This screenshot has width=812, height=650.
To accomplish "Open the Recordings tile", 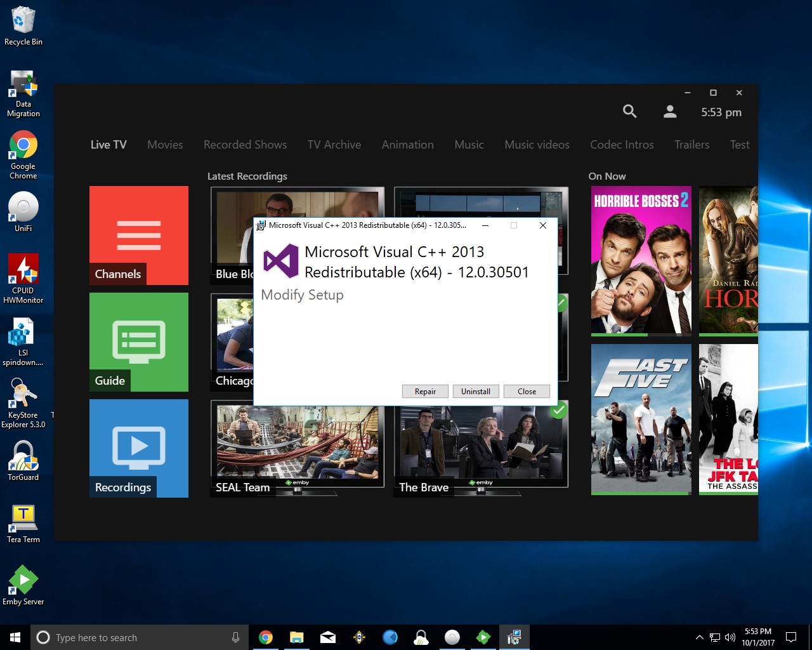I will pos(138,448).
